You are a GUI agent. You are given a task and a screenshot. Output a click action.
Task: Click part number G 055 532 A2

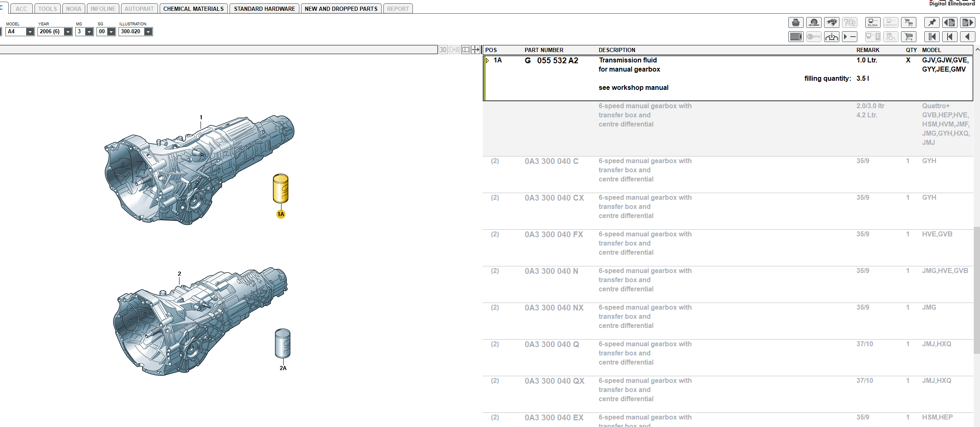tap(551, 61)
